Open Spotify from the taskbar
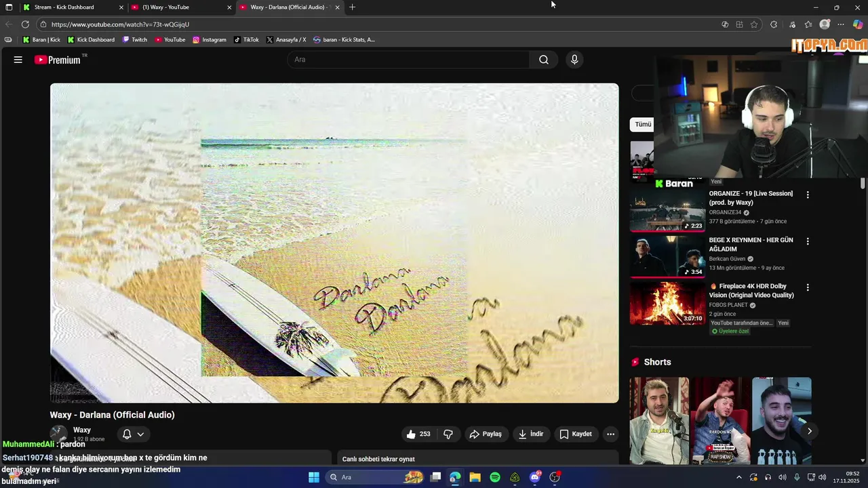The width and height of the screenshot is (868, 488). click(495, 477)
